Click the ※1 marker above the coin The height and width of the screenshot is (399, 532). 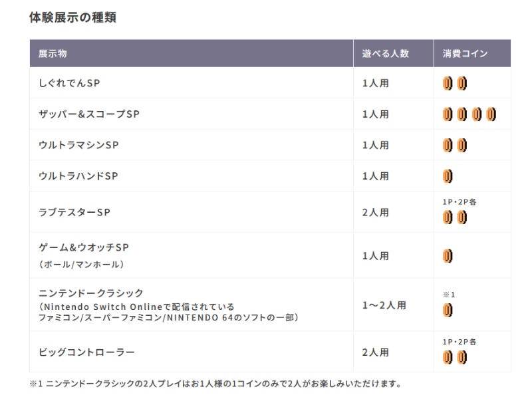448,295
